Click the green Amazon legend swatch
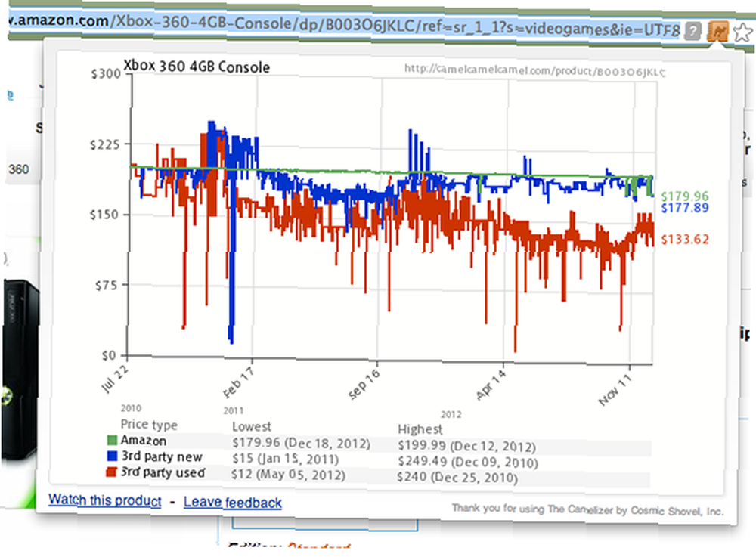The height and width of the screenshot is (557, 756). click(x=112, y=440)
